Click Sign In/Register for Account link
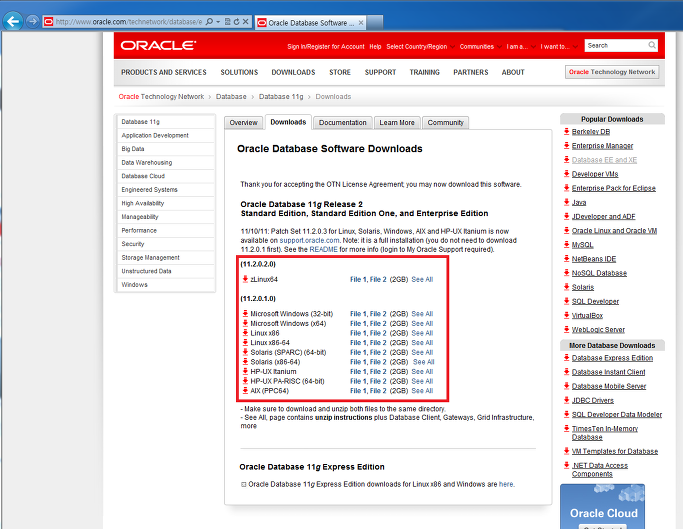Screen dimensions: 683x529 (x=326, y=47)
